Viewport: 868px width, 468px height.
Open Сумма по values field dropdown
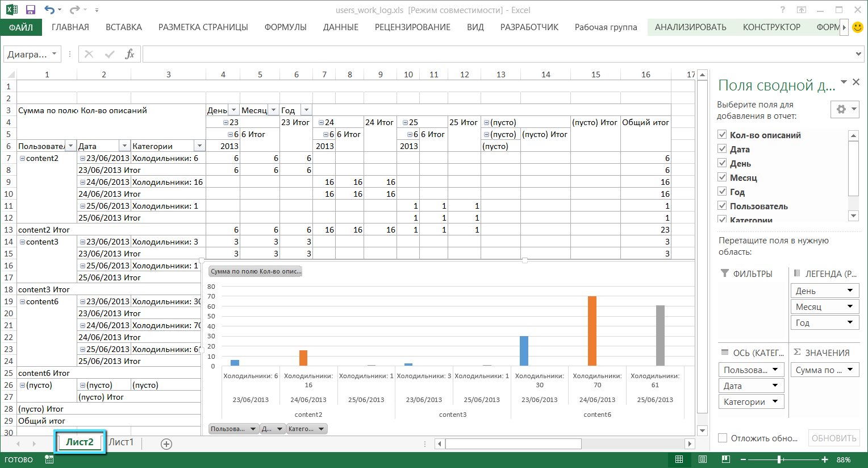pyautogui.click(x=850, y=370)
